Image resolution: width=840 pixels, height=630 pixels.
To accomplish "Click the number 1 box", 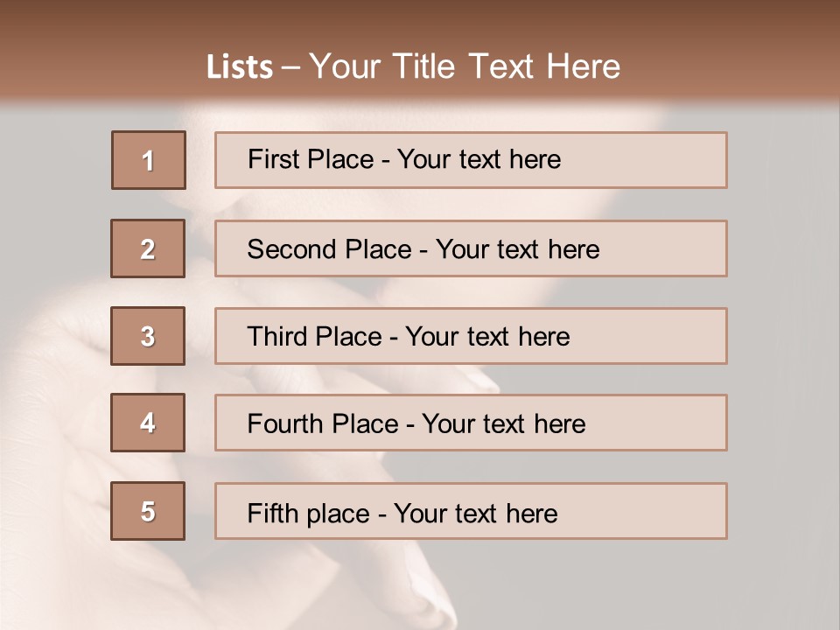I will pyautogui.click(x=149, y=160).
